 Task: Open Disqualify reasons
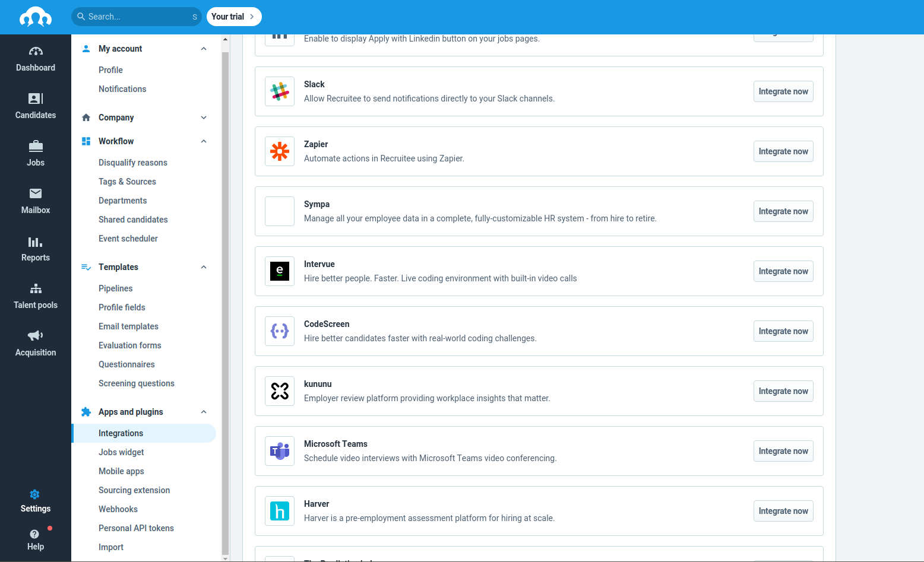point(133,163)
